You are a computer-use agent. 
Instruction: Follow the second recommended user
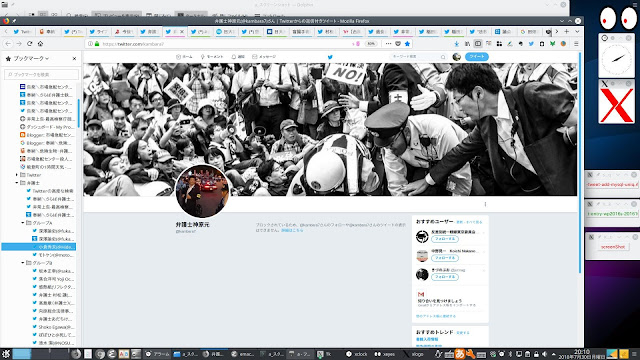click(x=445, y=258)
